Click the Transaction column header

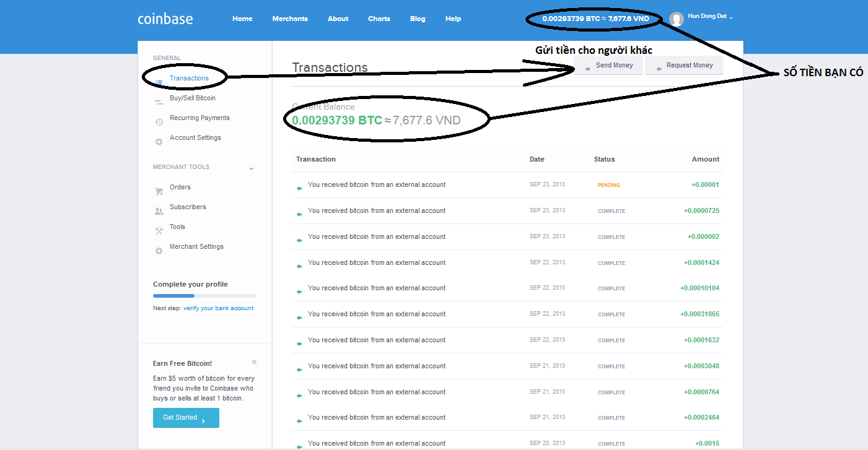(x=316, y=159)
